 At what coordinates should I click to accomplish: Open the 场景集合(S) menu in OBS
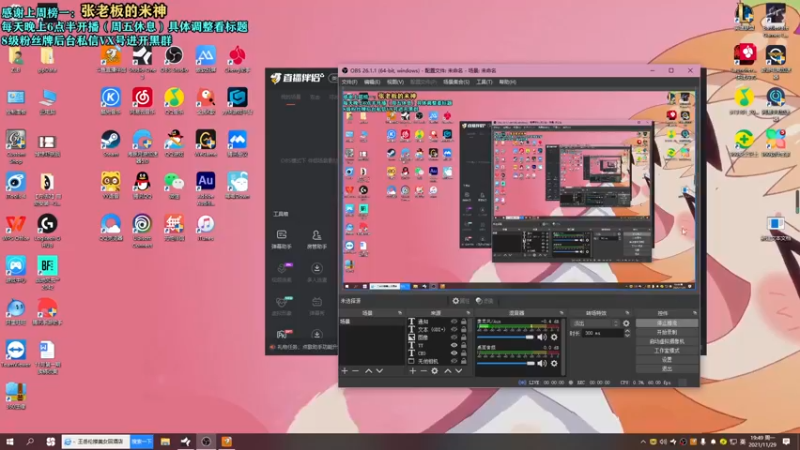(x=456, y=82)
